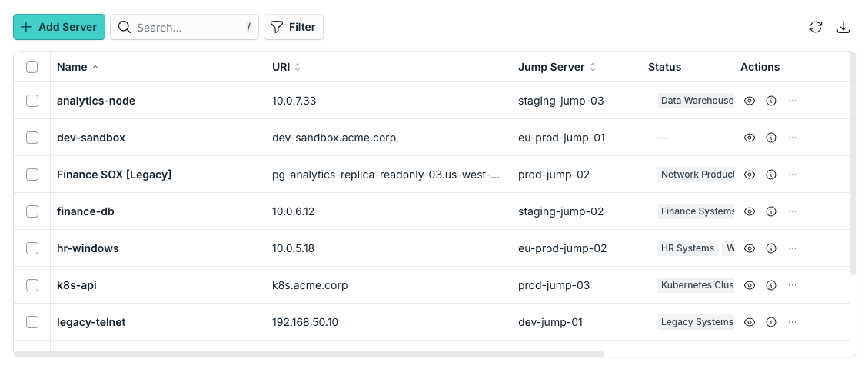Click the refresh icon above the table

[x=816, y=27]
